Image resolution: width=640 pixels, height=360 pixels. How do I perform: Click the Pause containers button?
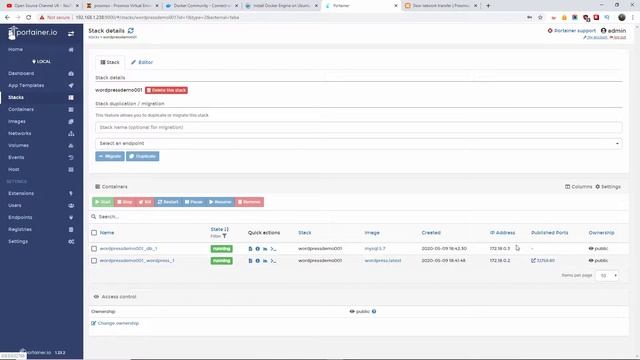pyautogui.click(x=193, y=202)
